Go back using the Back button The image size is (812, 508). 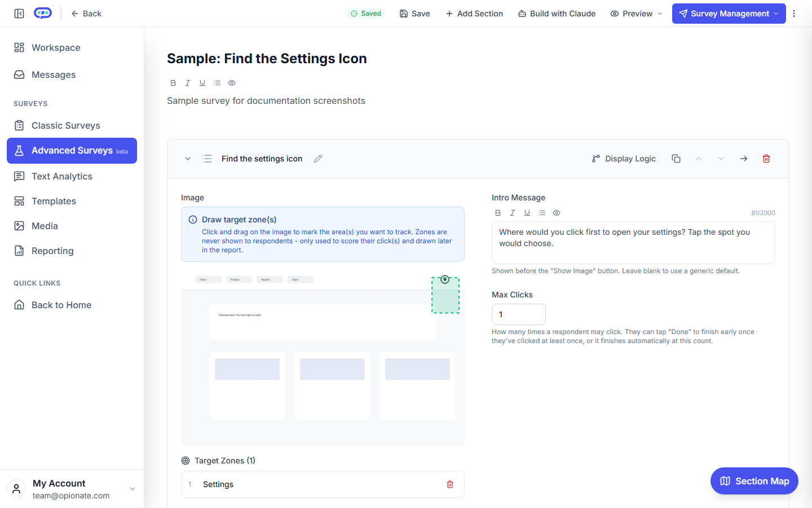pyautogui.click(x=86, y=14)
